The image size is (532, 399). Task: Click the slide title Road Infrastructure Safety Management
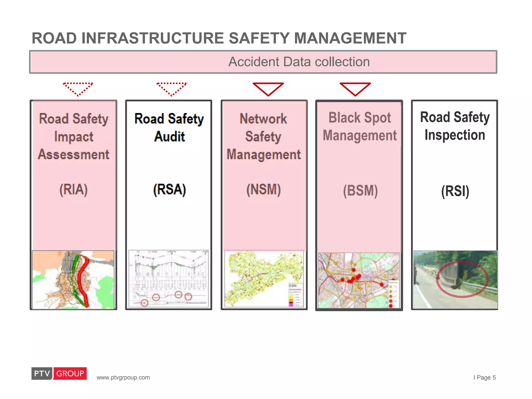219,38
